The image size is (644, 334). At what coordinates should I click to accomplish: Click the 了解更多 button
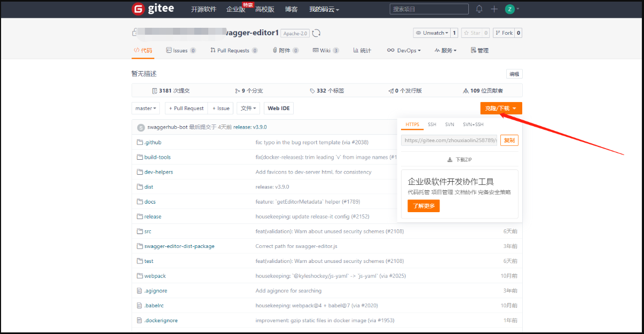(x=423, y=206)
